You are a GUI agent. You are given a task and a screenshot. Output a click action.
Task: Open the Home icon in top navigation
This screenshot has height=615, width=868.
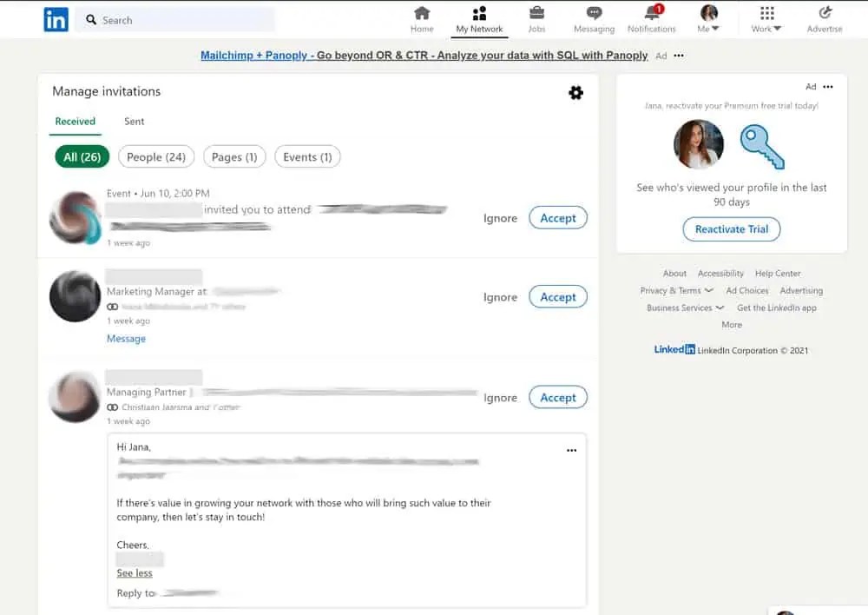(421, 19)
